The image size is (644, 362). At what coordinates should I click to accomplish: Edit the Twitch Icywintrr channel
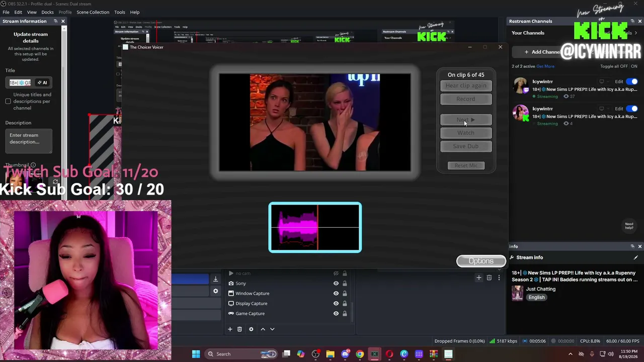point(619,81)
